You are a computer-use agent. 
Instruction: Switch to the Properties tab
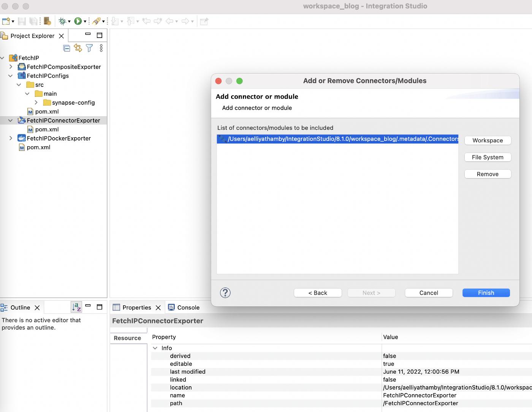pos(137,308)
